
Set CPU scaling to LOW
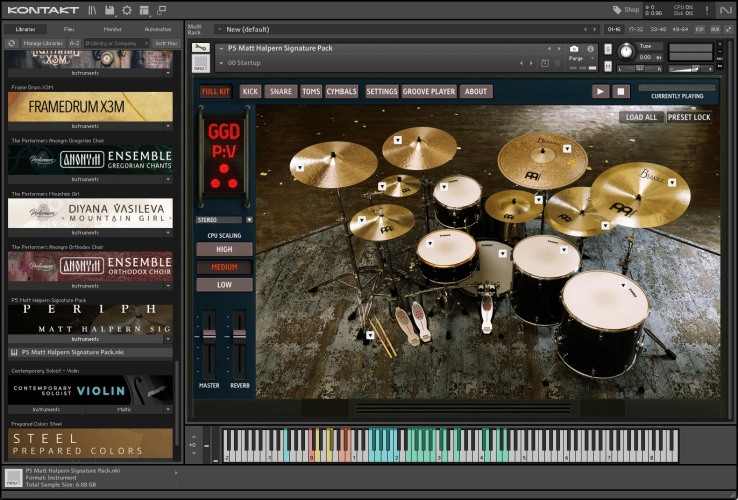[x=224, y=285]
